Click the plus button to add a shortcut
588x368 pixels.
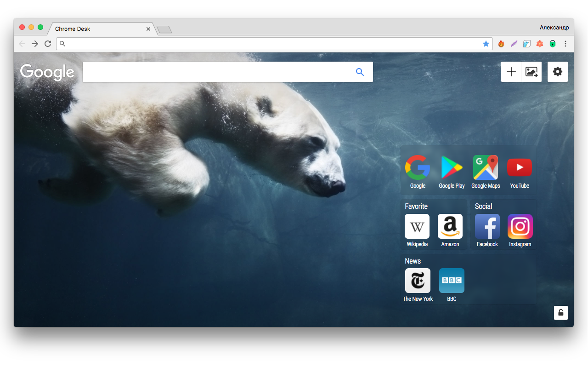click(511, 72)
